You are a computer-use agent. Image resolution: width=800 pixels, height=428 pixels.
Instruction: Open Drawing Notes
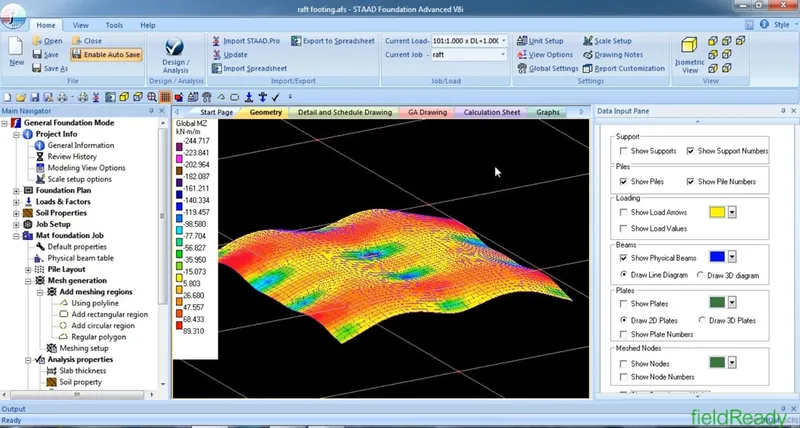click(613, 55)
